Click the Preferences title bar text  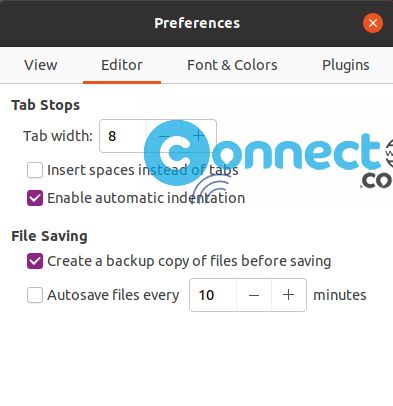197,23
